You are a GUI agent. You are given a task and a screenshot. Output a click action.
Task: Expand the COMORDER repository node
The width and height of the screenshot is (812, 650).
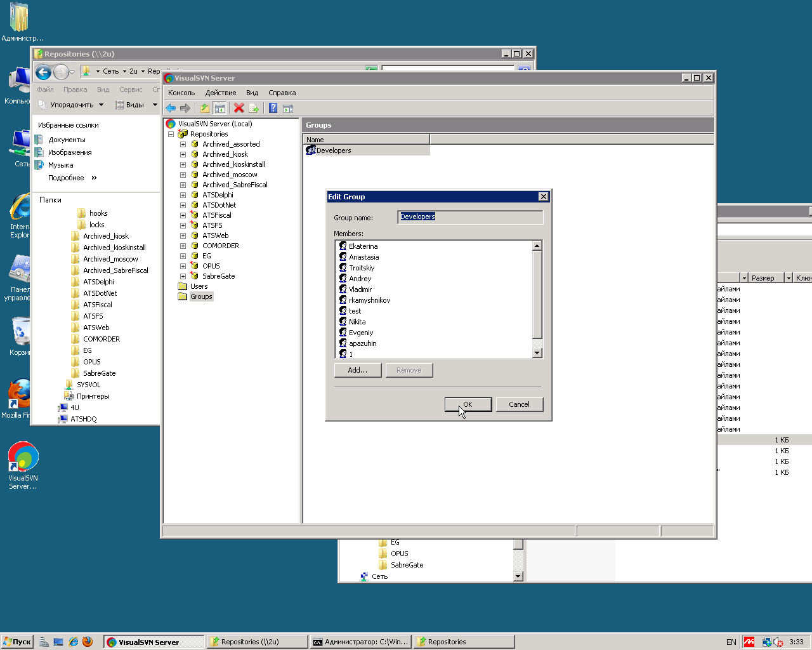183,246
